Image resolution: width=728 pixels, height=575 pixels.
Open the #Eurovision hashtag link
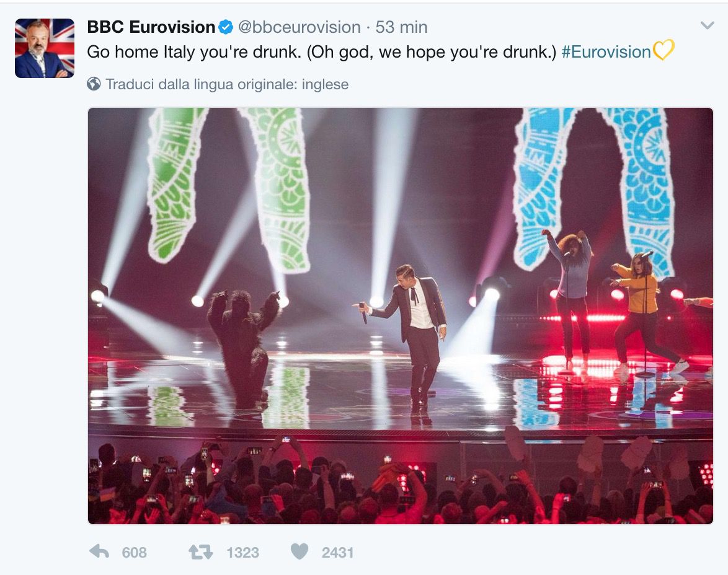(606, 52)
